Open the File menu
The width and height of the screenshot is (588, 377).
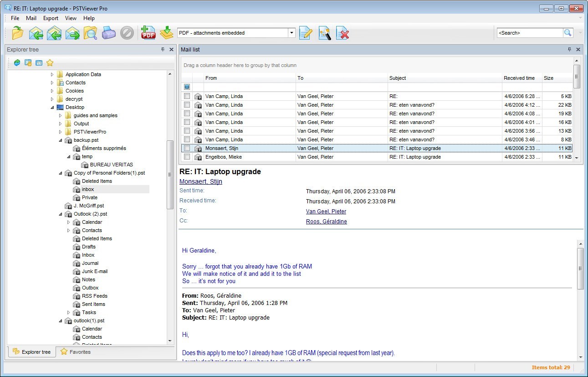point(15,18)
